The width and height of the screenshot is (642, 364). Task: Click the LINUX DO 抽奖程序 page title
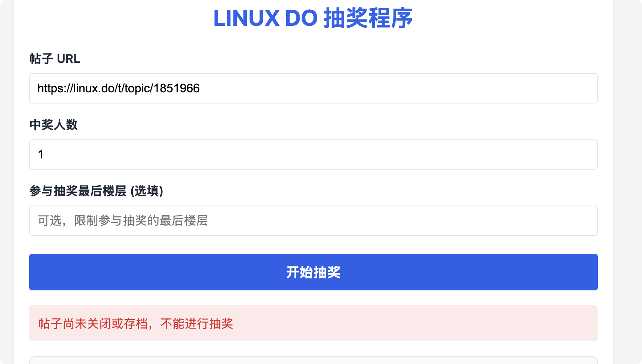click(x=313, y=18)
